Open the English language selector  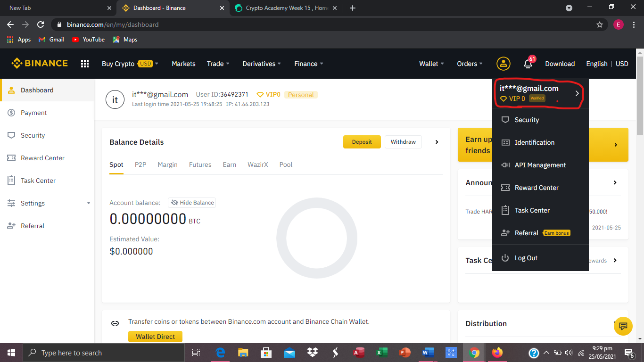coord(597,64)
